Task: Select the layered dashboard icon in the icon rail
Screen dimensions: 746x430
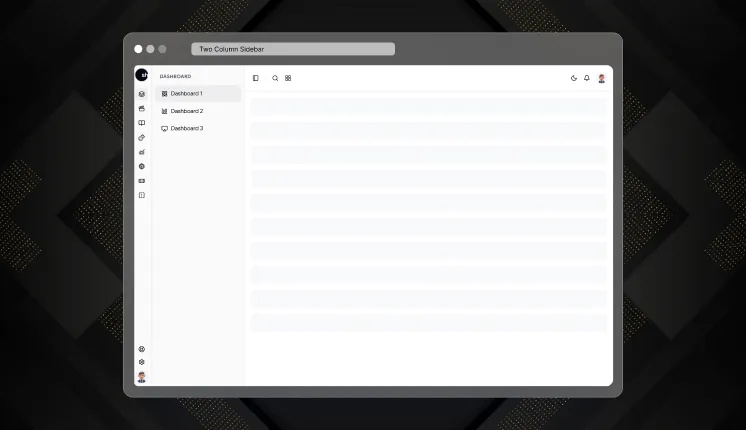Action: click(x=142, y=94)
